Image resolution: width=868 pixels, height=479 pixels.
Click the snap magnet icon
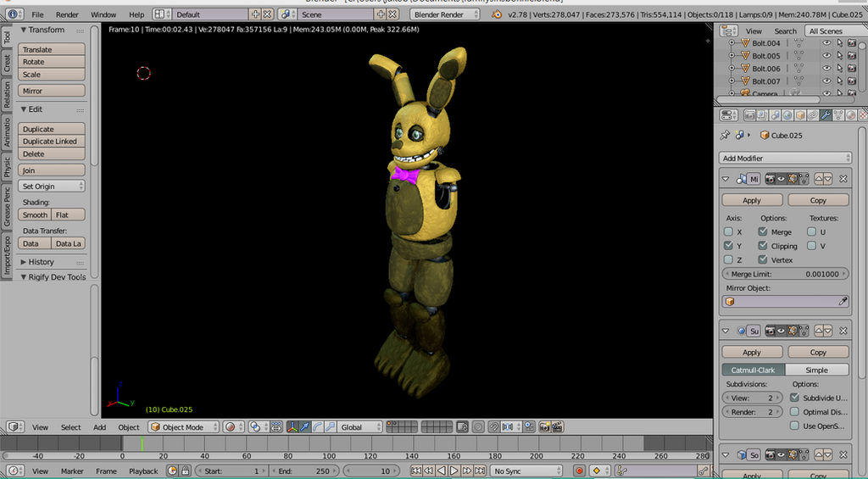494,427
